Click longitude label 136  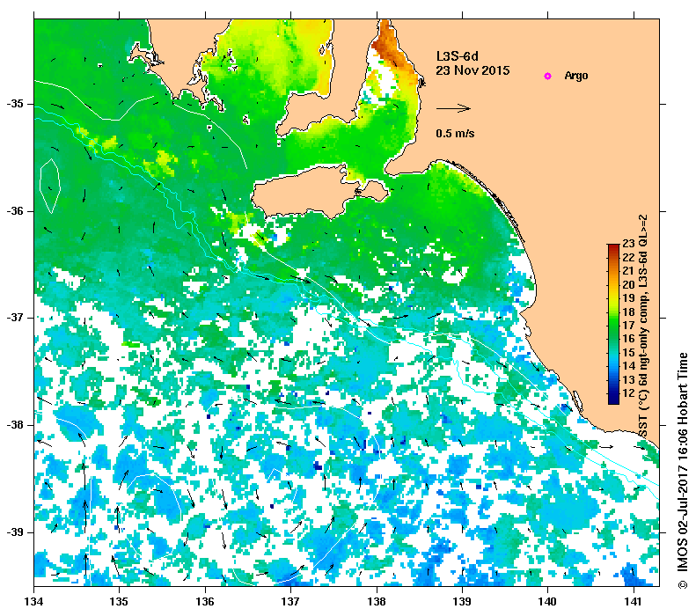click(205, 602)
